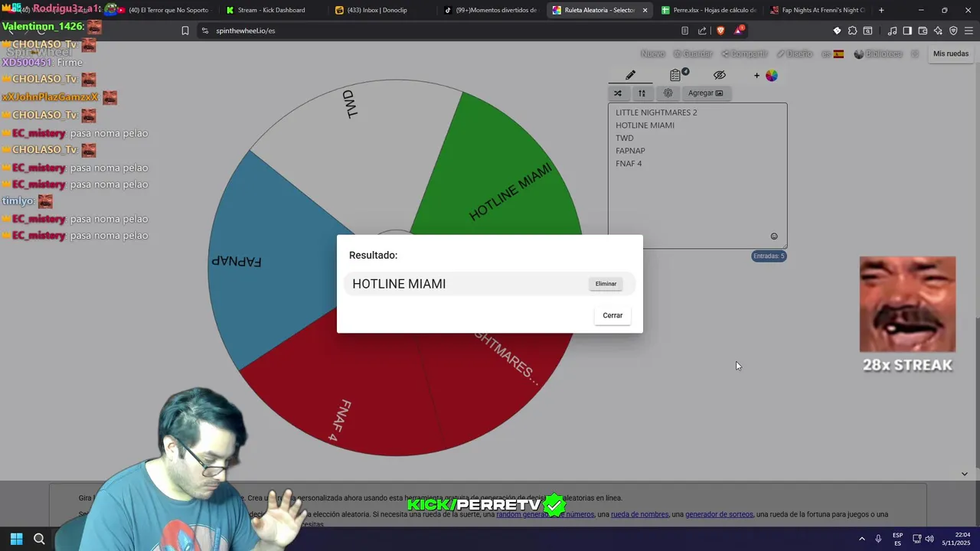Image resolution: width=980 pixels, height=551 pixels.
Task: Open the wheel color palette picker
Action: pos(771,75)
